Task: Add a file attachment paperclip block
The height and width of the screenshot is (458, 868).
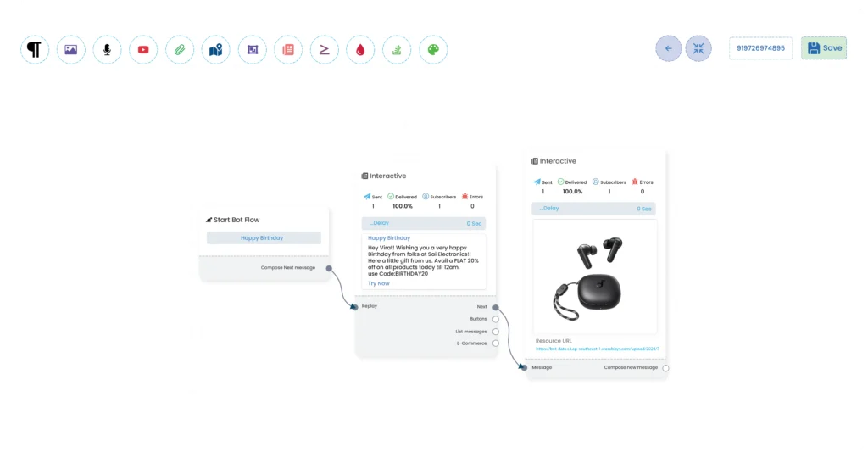Action: tap(180, 50)
